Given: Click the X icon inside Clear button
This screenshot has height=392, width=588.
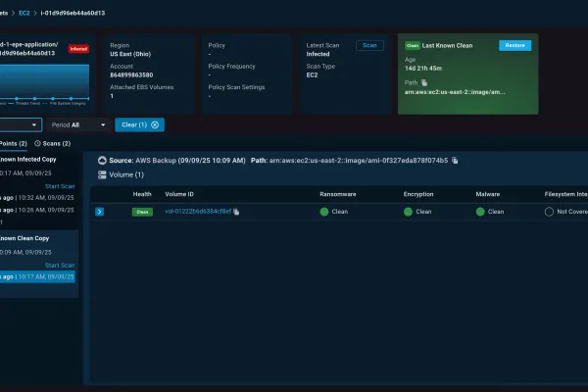Looking at the screenshot, I should [x=155, y=124].
